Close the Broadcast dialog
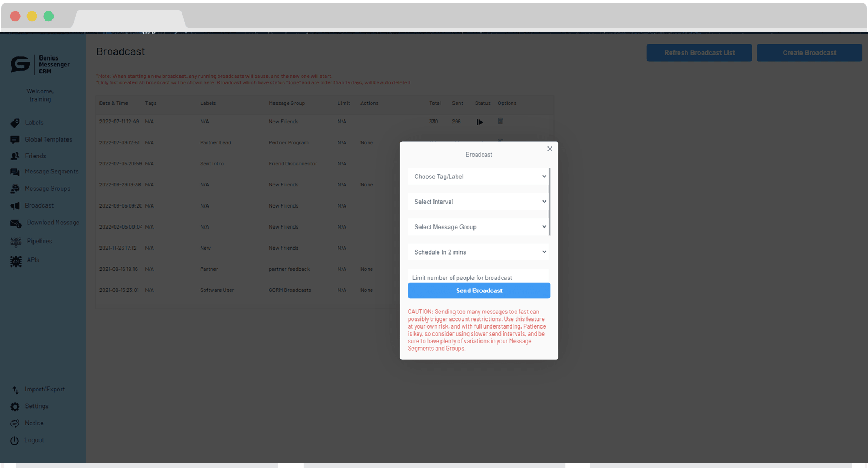Screen dimensions: 868x468 tap(550, 149)
